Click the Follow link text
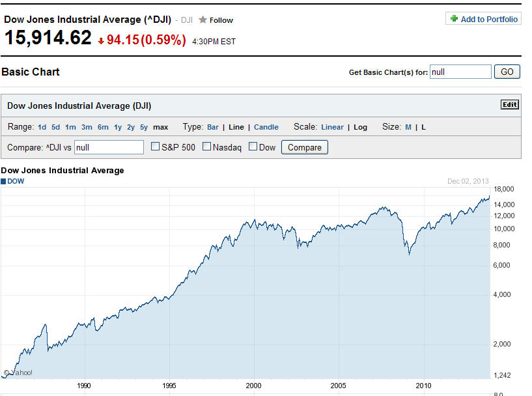Screen dimensions: 532x396 221,20
